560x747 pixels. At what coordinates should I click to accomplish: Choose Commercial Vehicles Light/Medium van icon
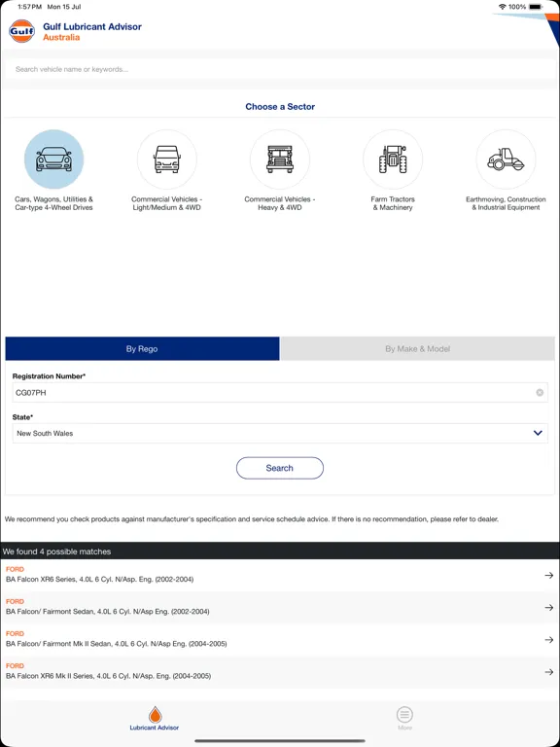click(x=166, y=160)
